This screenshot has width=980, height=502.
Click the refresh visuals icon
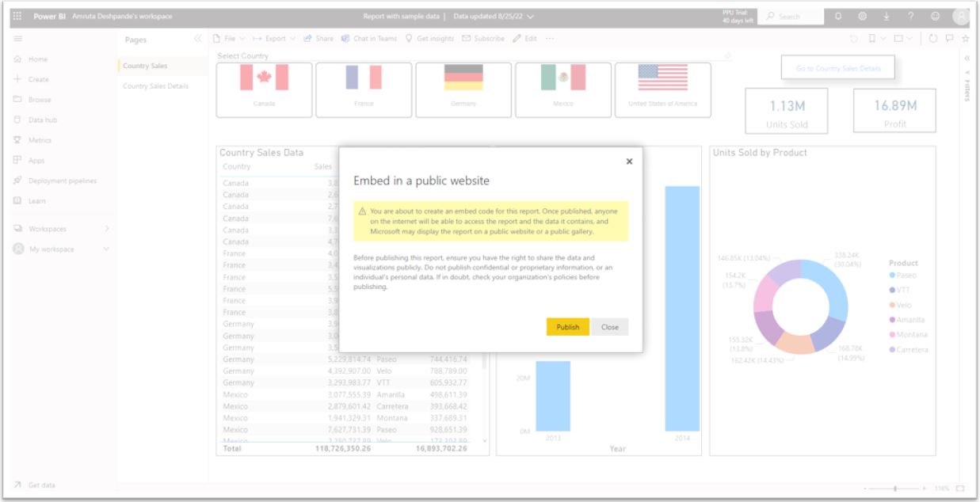tap(933, 38)
